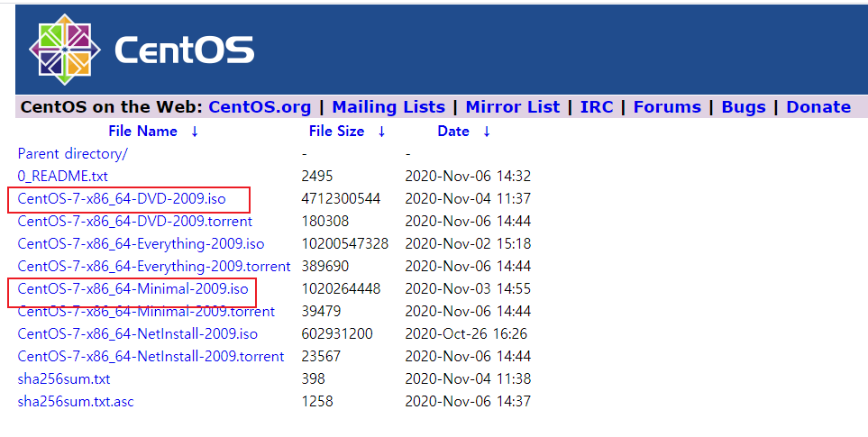The width and height of the screenshot is (868, 437).
Task: Select file size 389690
Action: coord(325,267)
